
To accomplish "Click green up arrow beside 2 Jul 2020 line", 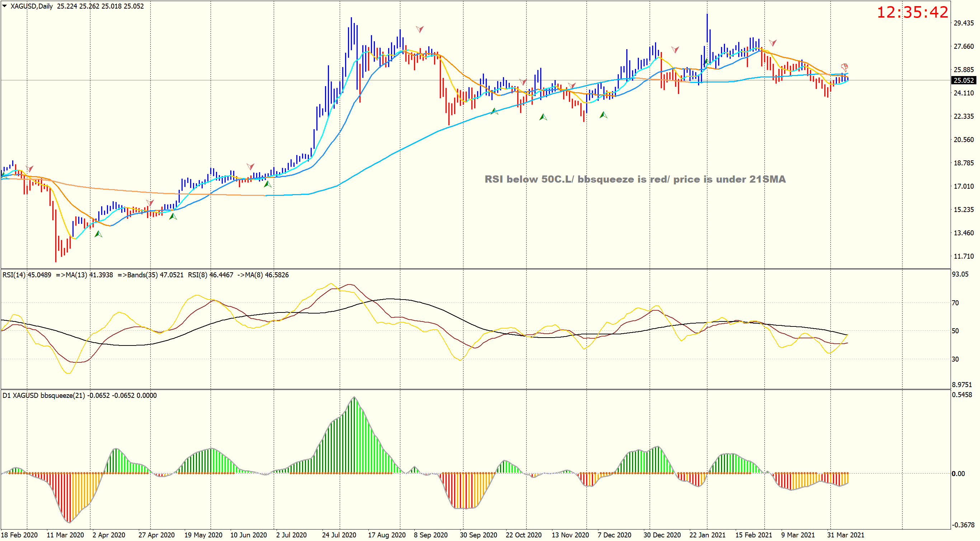I will [268, 184].
